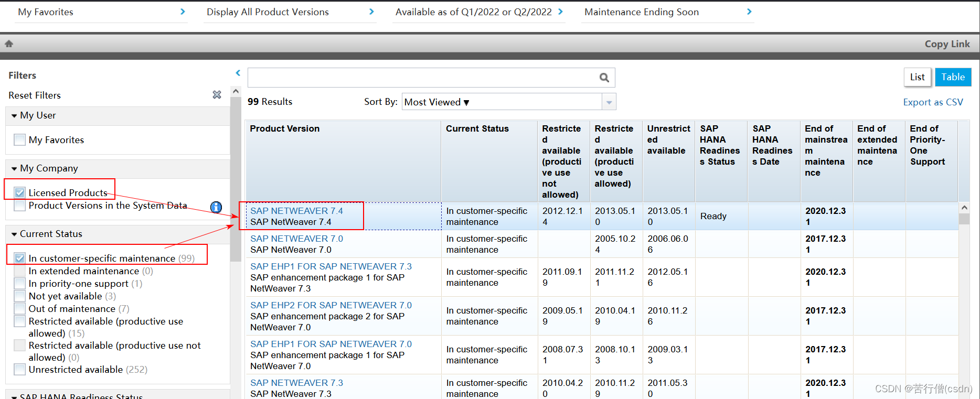Collapse the My User filter section
The width and height of the screenshot is (980, 399).
(x=14, y=116)
